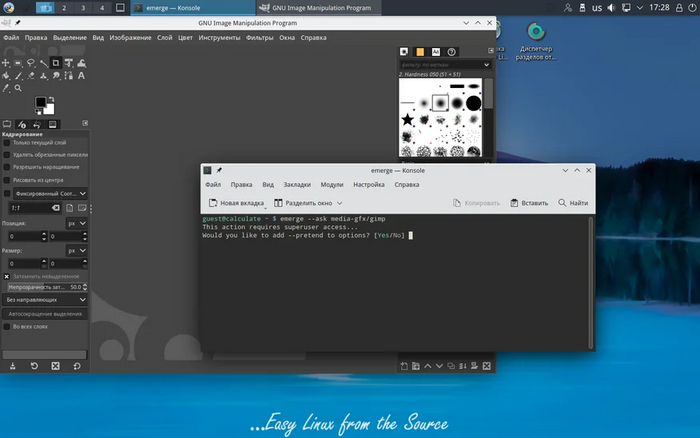The height and width of the screenshot is (438, 700).
Task: Open the Device Status tab in GIMP
Action: pyautogui.click(x=22, y=125)
